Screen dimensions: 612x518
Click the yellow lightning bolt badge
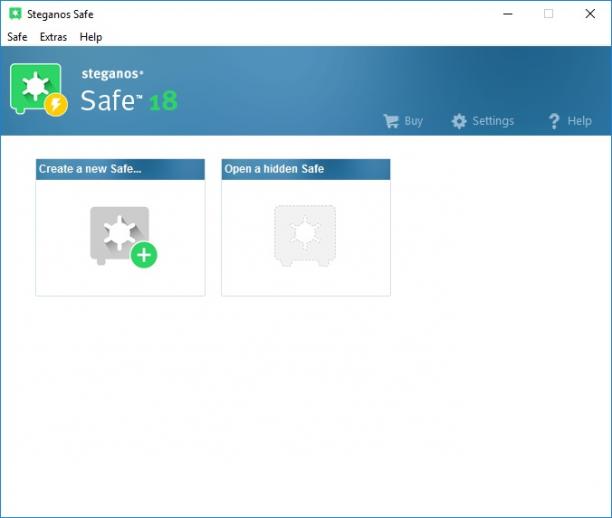pyautogui.click(x=56, y=105)
